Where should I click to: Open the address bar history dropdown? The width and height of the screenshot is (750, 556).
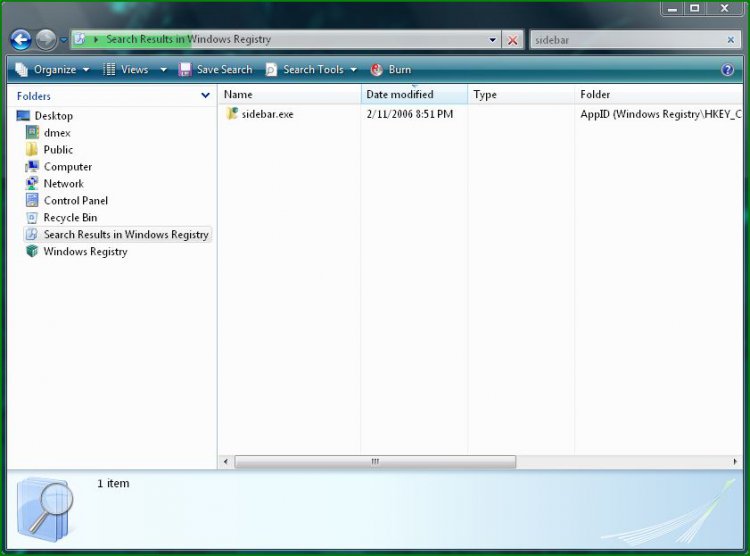[x=493, y=40]
